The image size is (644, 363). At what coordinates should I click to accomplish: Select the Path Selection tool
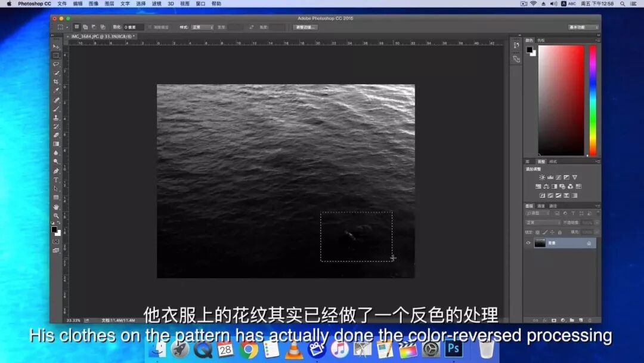[56, 189]
